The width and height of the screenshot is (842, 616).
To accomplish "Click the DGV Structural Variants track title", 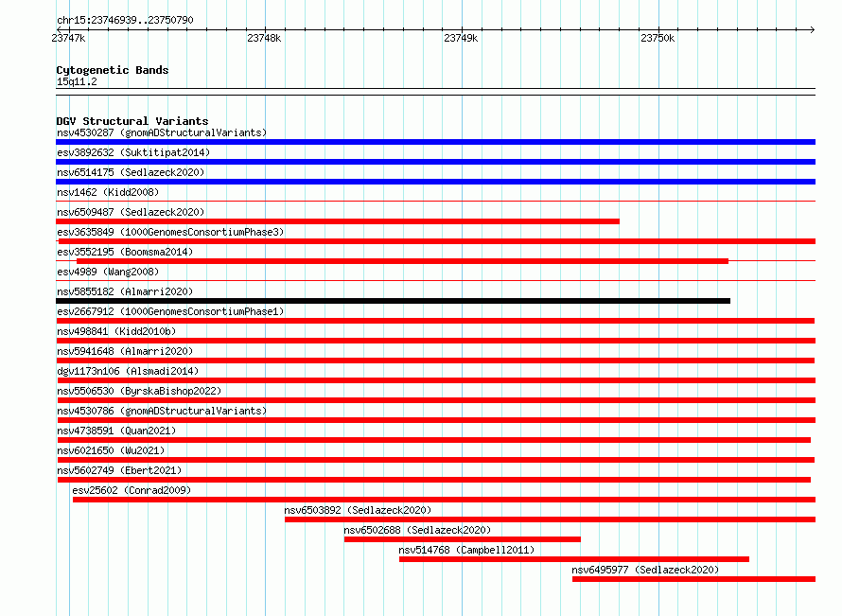I will coord(132,121).
